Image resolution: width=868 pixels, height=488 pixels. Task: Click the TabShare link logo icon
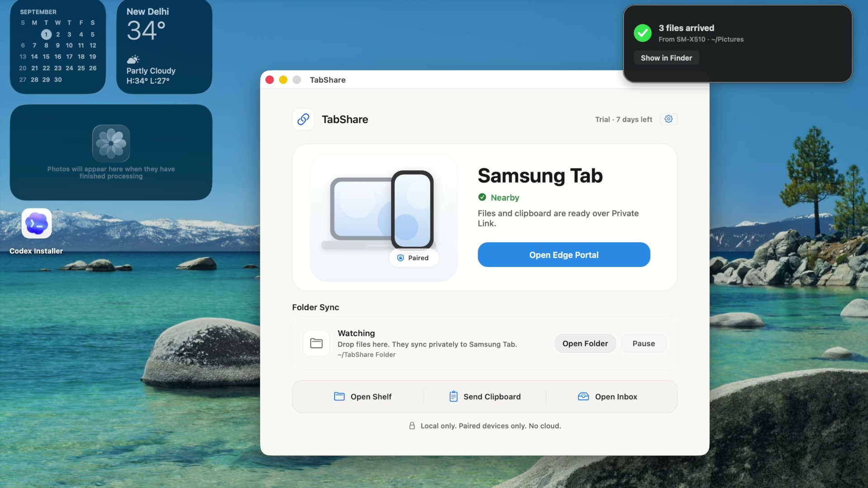pyautogui.click(x=303, y=119)
